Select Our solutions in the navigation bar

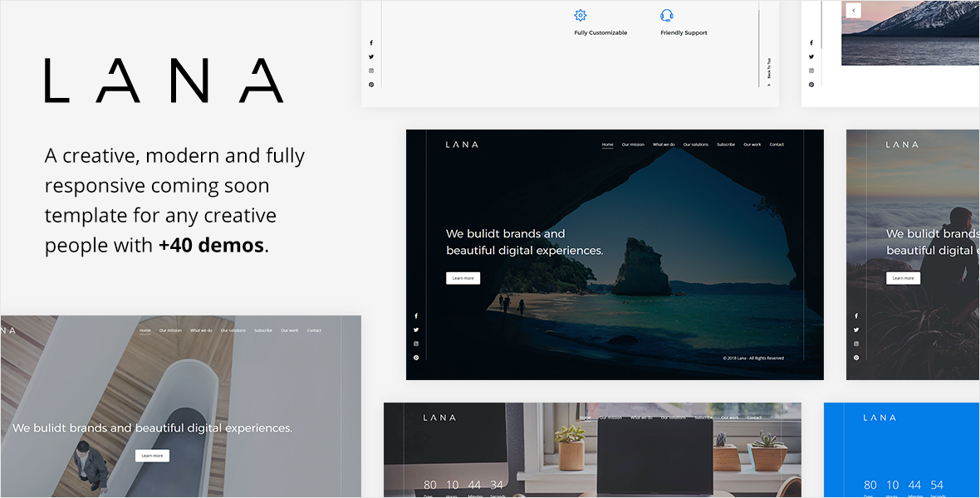(695, 144)
